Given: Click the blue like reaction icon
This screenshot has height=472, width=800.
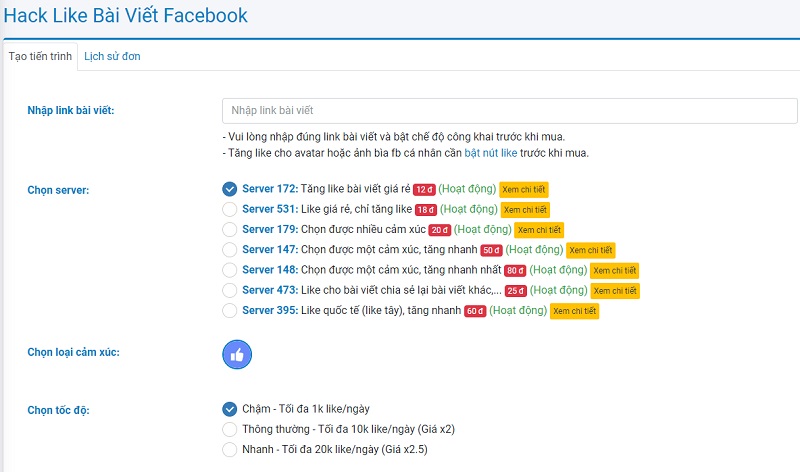Looking at the screenshot, I should 237,354.
